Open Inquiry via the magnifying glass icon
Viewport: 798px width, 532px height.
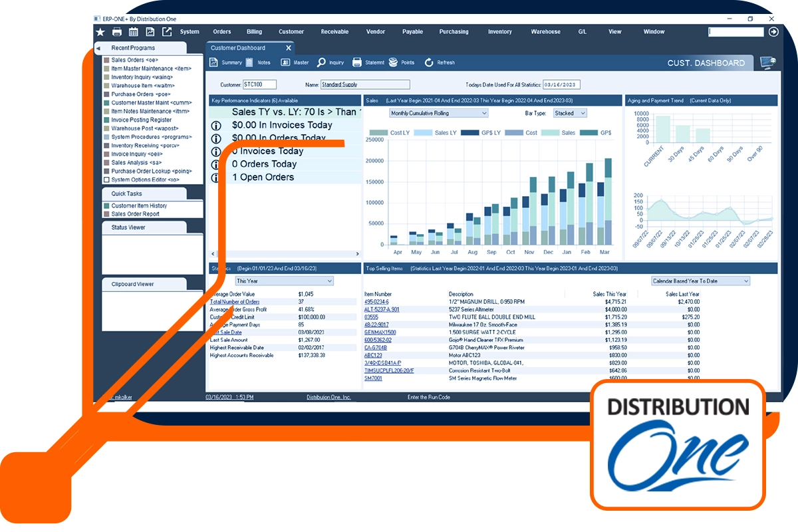(x=321, y=62)
